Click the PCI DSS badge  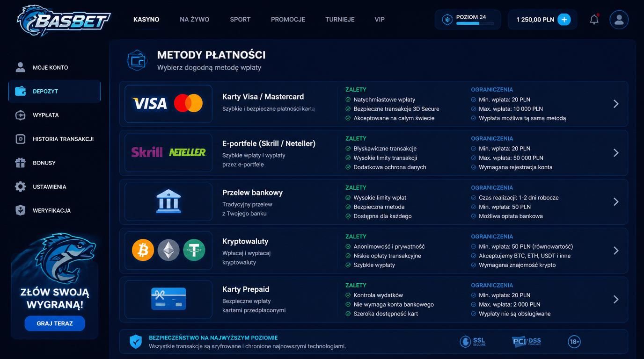[527, 342]
